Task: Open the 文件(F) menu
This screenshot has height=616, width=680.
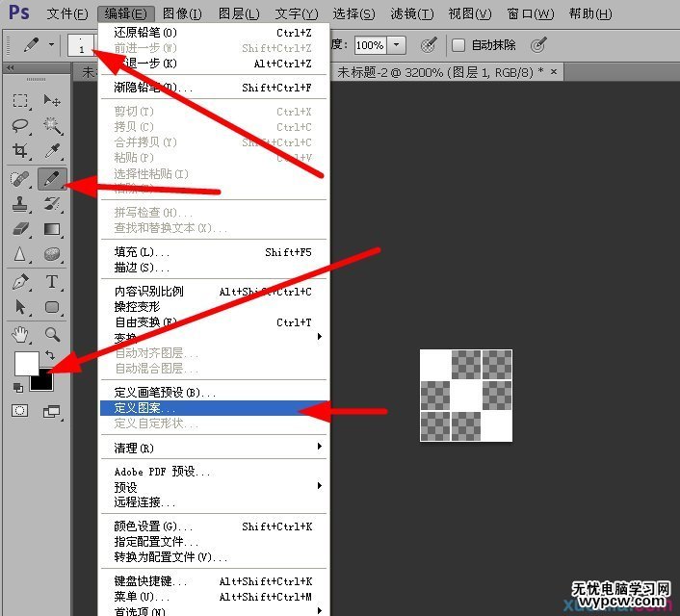Action: point(67,13)
